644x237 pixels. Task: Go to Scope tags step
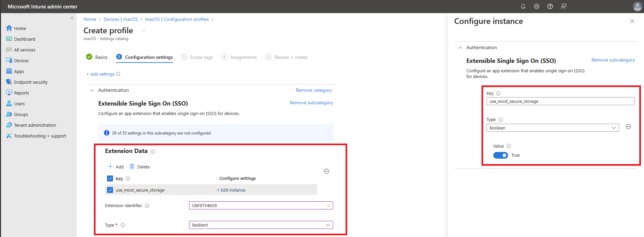point(197,57)
